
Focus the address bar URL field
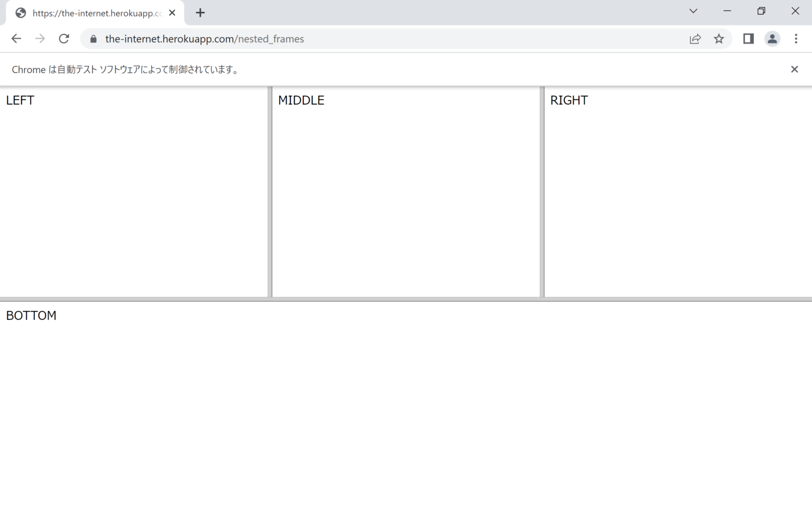(x=370, y=39)
